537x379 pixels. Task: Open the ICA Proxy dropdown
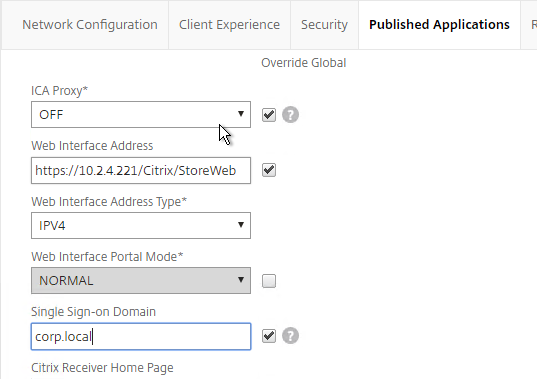141,115
